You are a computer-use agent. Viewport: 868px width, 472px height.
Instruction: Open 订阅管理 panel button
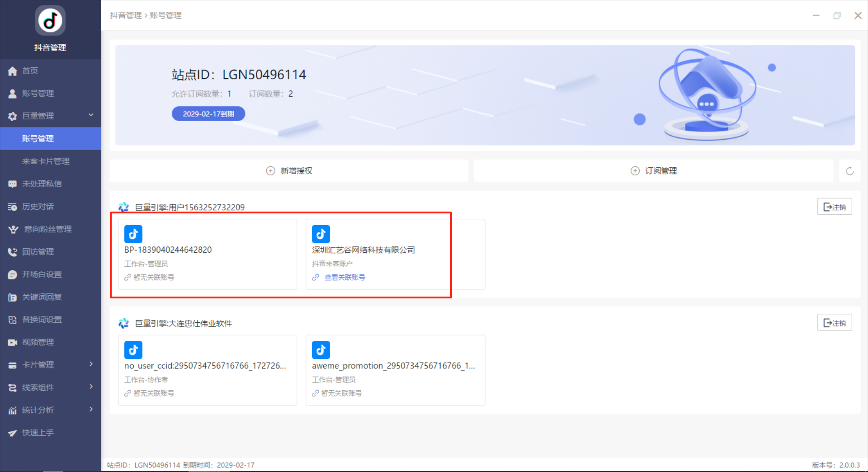pyautogui.click(x=654, y=171)
